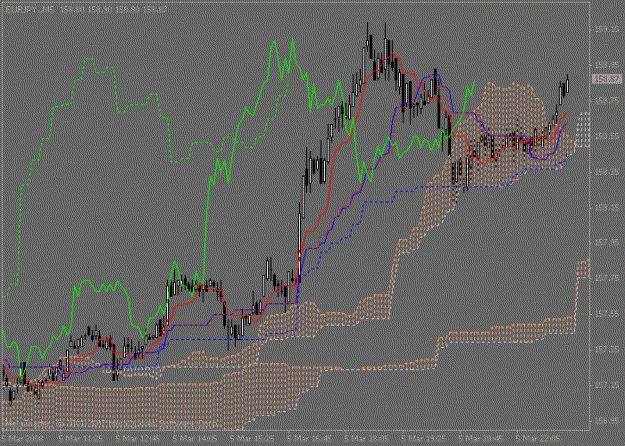Click the 158.55 price axis label

(x=607, y=136)
